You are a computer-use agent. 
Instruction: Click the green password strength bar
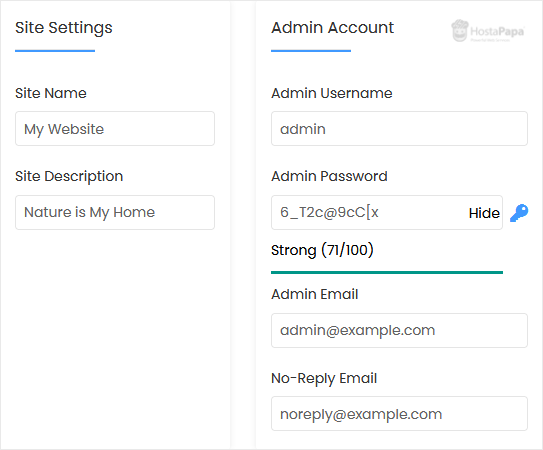click(x=387, y=273)
